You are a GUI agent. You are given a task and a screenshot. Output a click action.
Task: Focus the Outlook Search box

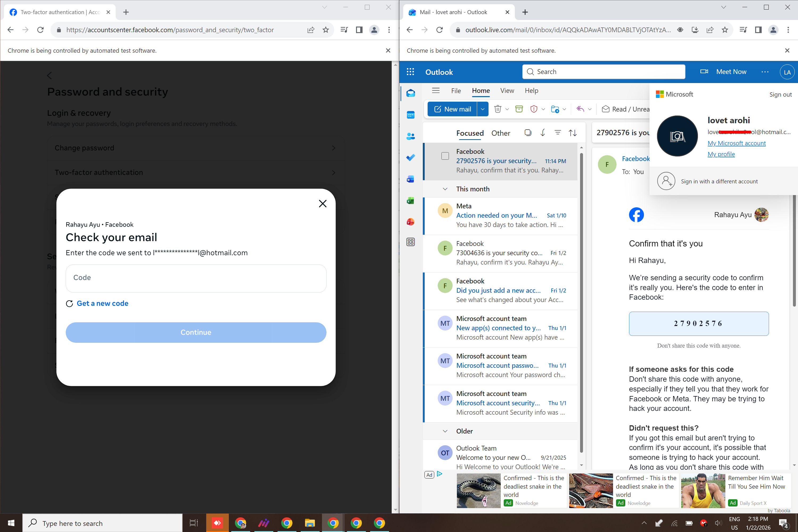pyautogui.click(x=604, y=72)
